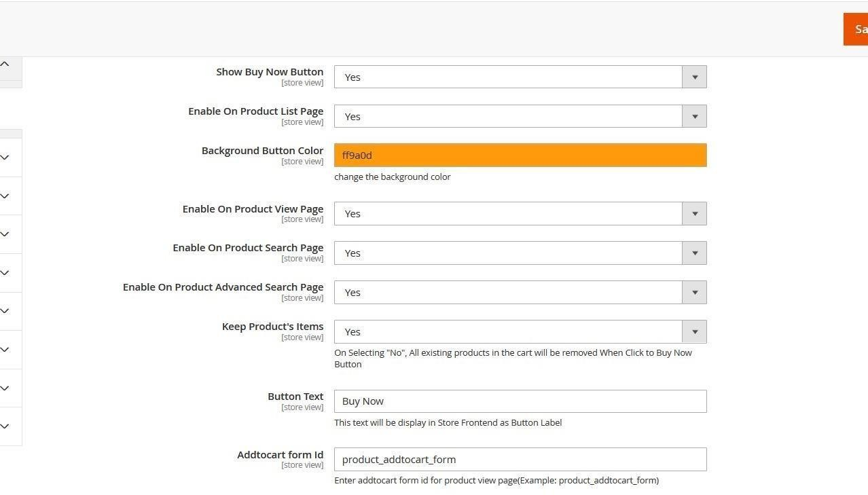Open the Enable On Product View Page dropdown
Viewport: 868px width, 495px height.
tap(520, 214)
